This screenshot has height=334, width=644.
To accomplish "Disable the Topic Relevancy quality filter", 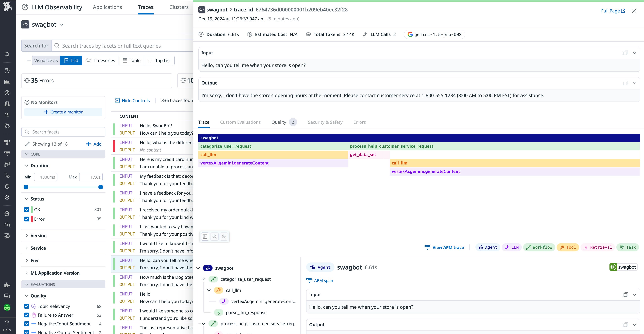I will (x=26, y=306).
